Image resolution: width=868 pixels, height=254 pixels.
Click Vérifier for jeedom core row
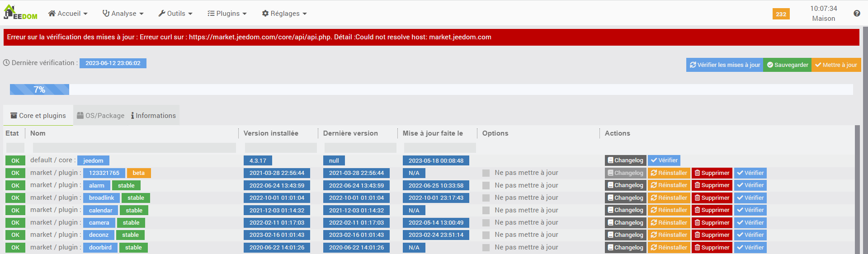(664, 160)
